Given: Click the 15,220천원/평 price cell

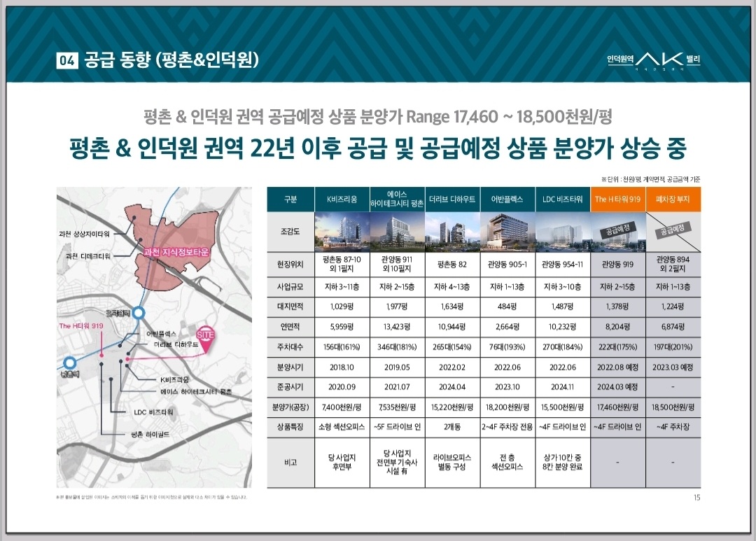Looking at the screenshot, I should [452, 407].
